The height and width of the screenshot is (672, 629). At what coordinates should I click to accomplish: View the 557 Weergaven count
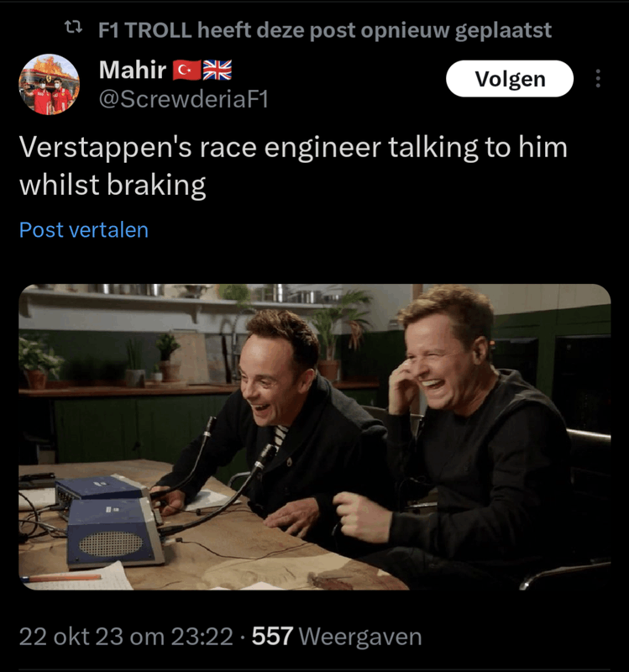337,637
